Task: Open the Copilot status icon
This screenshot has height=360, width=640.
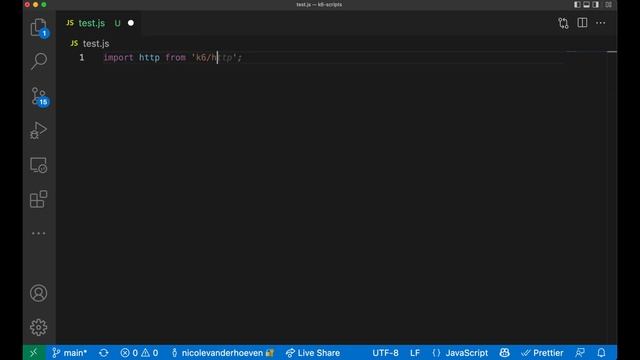Action: coord(504,353)
